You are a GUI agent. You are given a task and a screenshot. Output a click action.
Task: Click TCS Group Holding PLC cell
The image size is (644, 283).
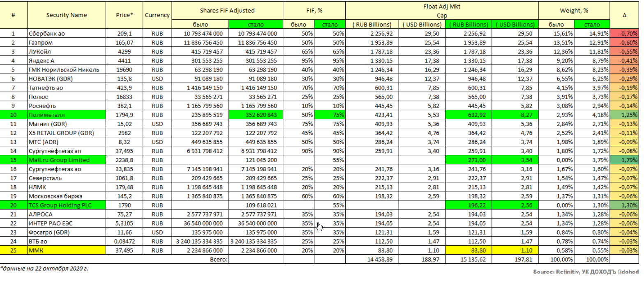pyautogui.click(x=66, y=205)
